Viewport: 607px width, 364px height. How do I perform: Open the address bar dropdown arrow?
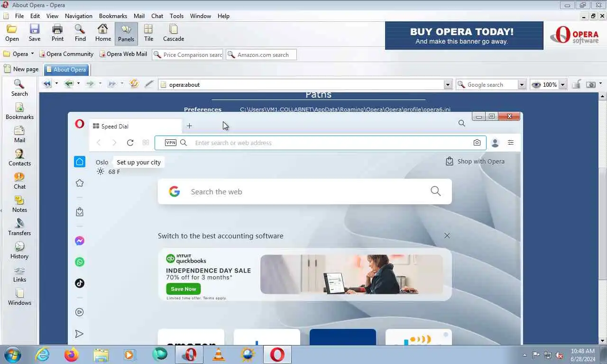point(448,84)
